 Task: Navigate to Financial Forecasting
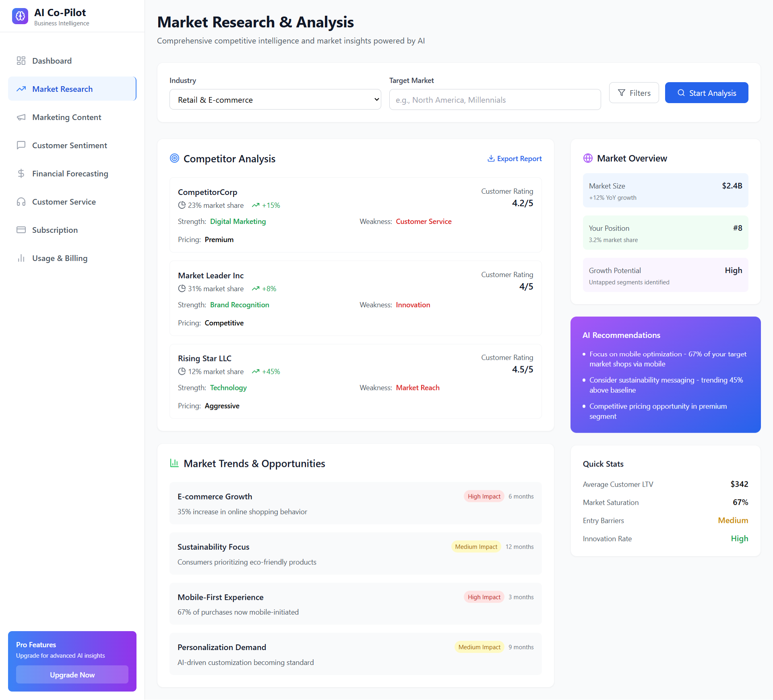tap(72, 174)
